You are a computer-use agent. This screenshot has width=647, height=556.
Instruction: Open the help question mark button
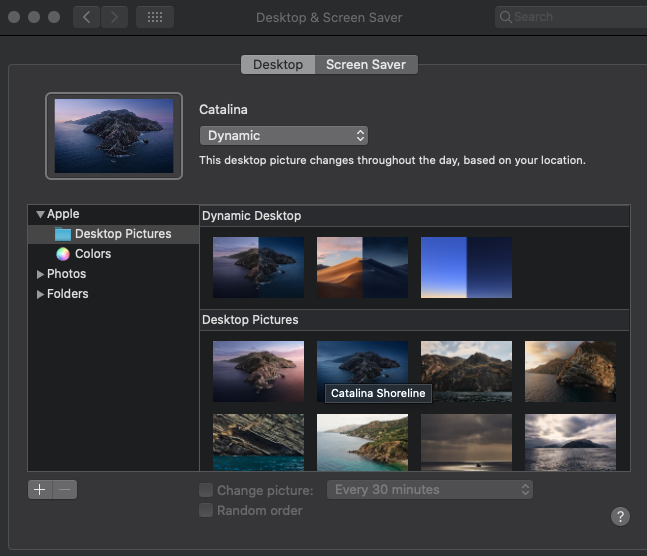tap(620, 516)
